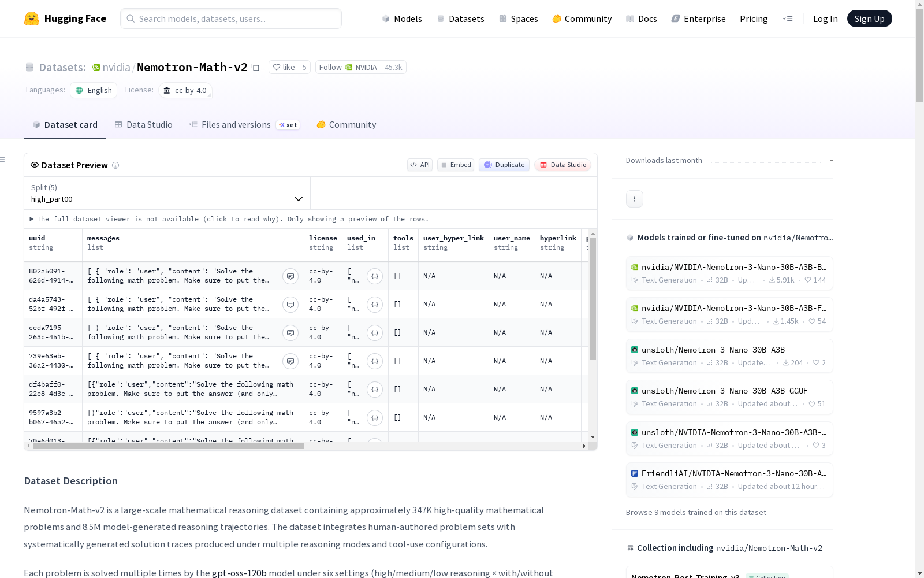This screenshot has height=578, width=924.
Task: Show the follower count 45.3k
Action: 393,67
